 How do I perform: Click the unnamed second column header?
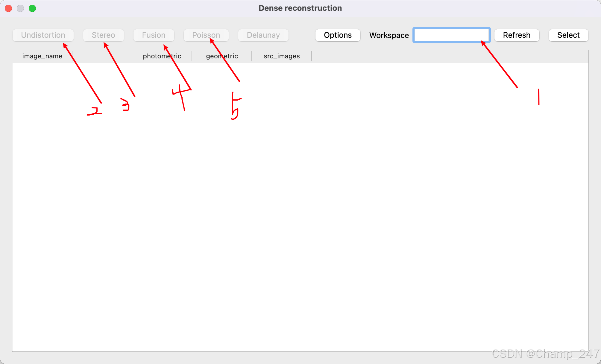coord(102,56)
